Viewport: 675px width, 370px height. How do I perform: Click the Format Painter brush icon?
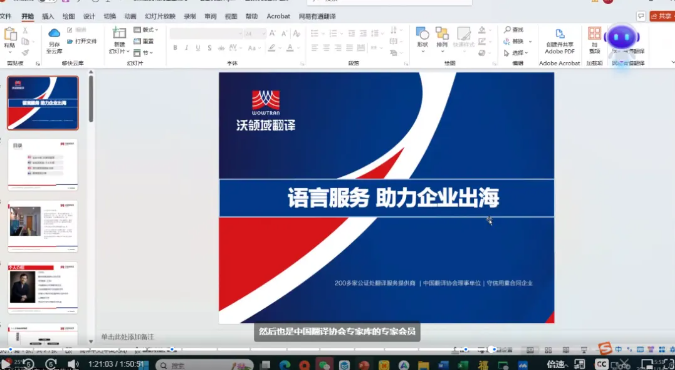[25, 53]
